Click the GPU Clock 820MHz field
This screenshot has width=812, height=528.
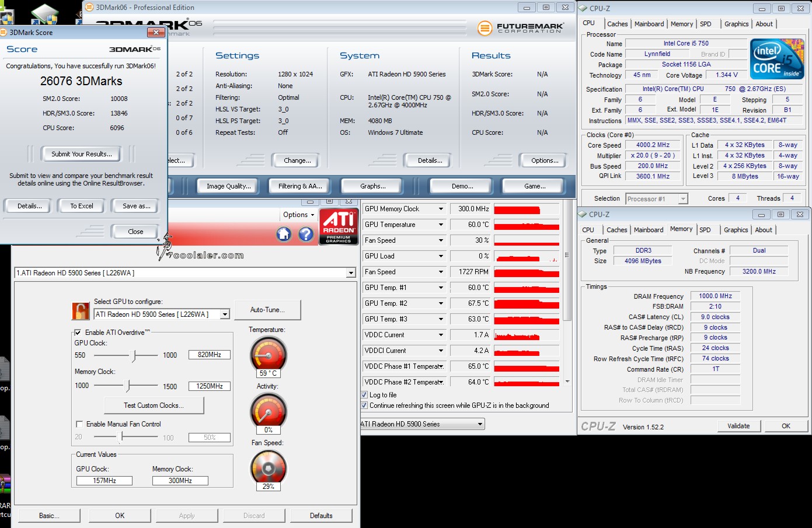click(210, 355)
